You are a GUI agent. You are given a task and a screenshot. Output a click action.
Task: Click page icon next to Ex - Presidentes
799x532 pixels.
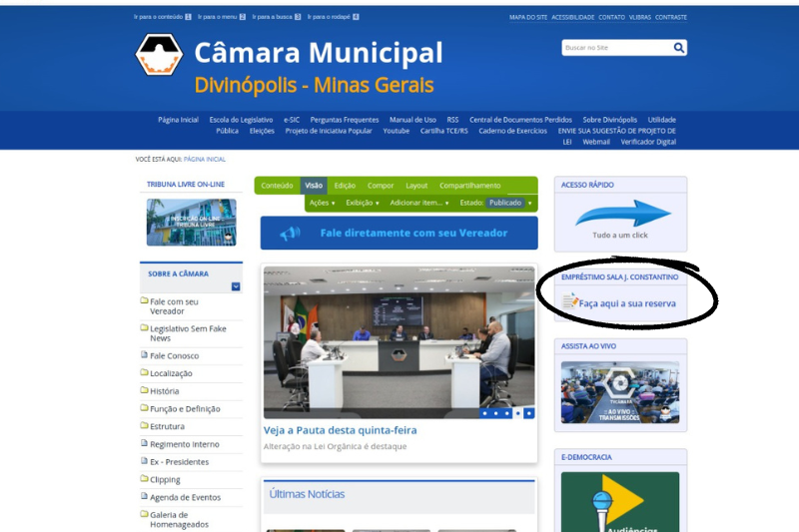(x=144, y=461)
